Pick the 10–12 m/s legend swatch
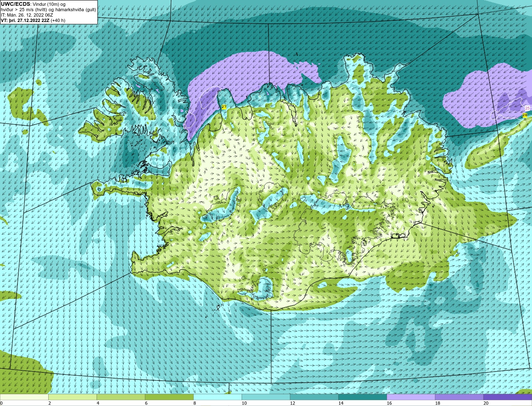Viewport: 532px width, 406px height. (x=266, y=397)
